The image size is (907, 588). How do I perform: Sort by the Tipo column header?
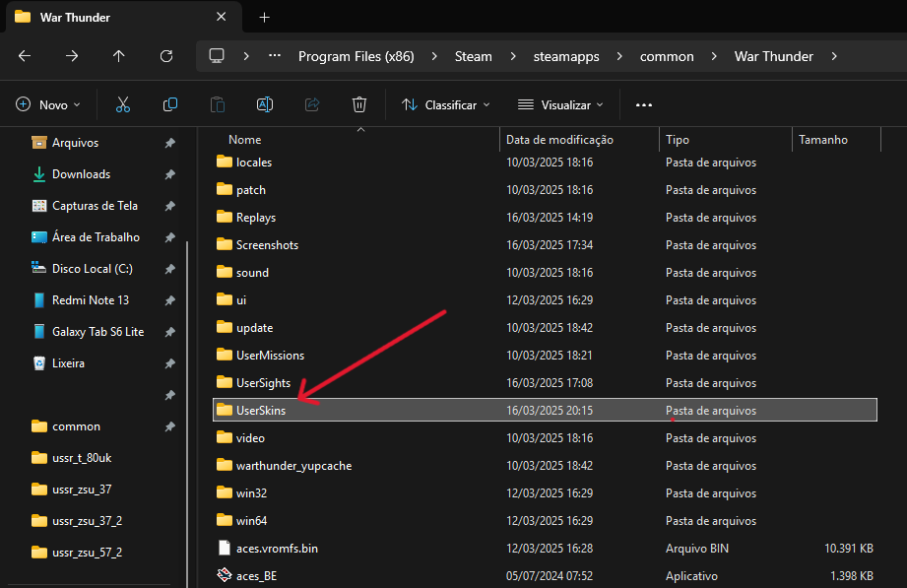click(x=678, y=140)
